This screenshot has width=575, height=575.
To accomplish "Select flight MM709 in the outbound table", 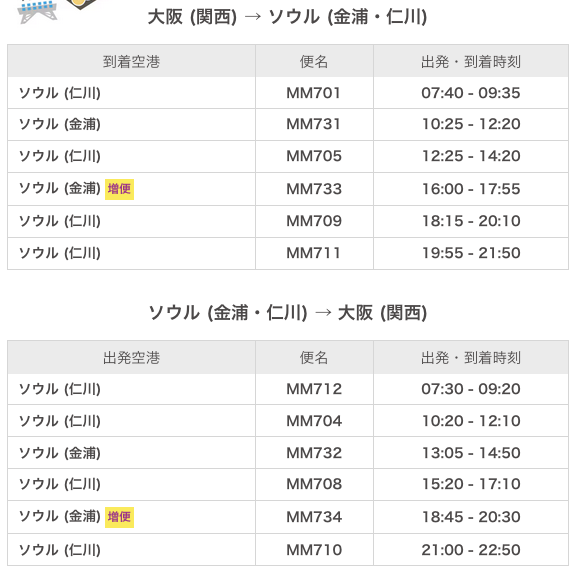I will point(314,221).
